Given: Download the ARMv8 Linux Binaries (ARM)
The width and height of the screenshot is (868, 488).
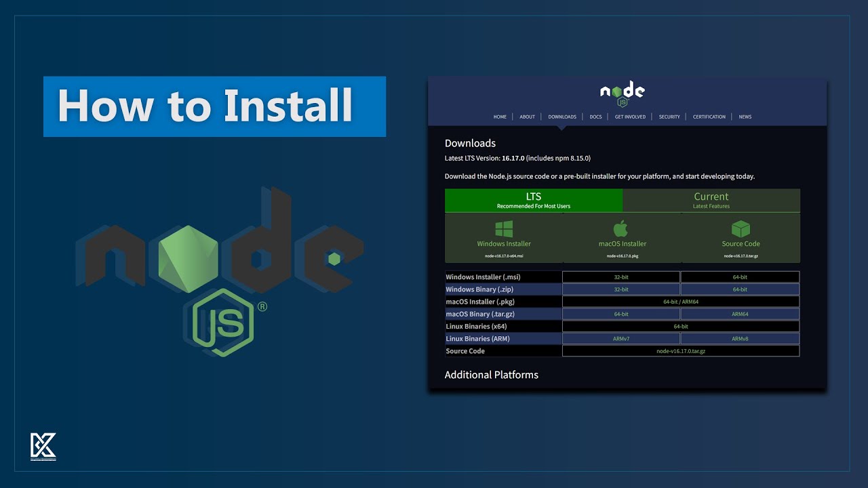Looking at the screenshot, I should [740, 338].
